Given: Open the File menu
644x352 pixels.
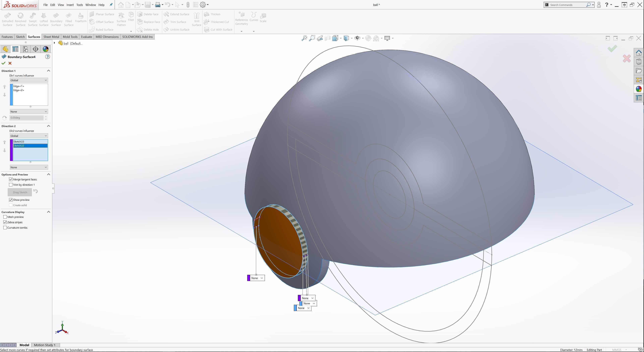Looking at the screenshot, I should click(x=45, y=5).
